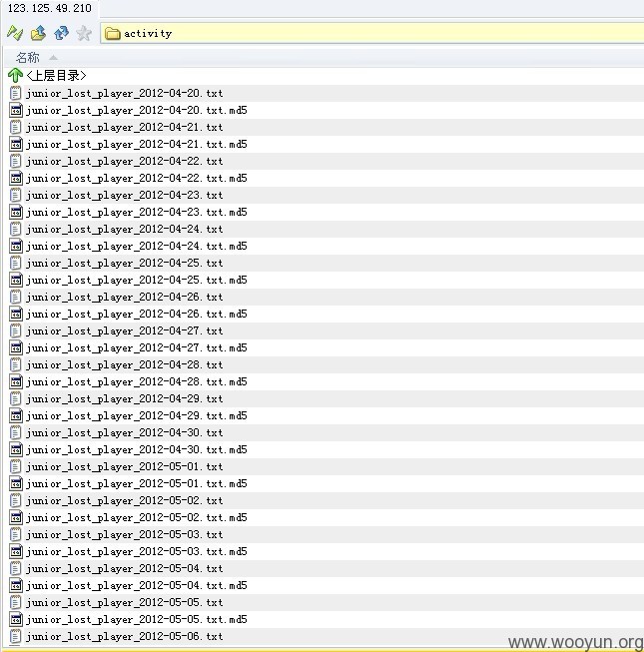Select file junior_lost_player_2012-05-05.txt
Screen dimensions: 644x652
click(x=125, y=602)
